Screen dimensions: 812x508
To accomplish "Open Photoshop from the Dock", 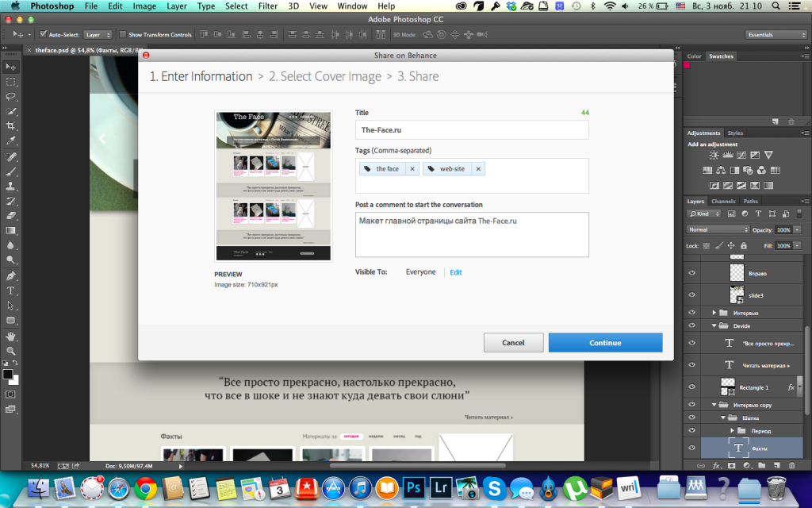I will pyautogui.click(x=413, y=488).
